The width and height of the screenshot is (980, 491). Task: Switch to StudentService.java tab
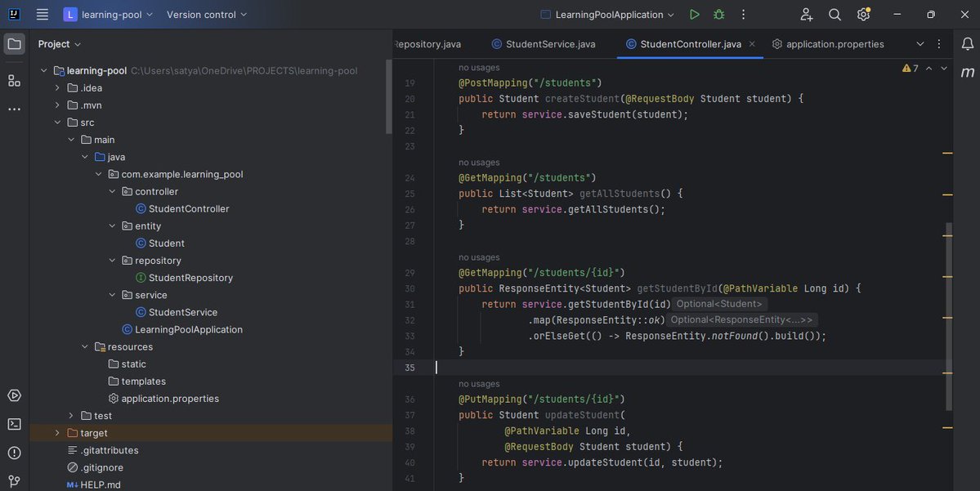pyautogui.click(x=543, y=44)
